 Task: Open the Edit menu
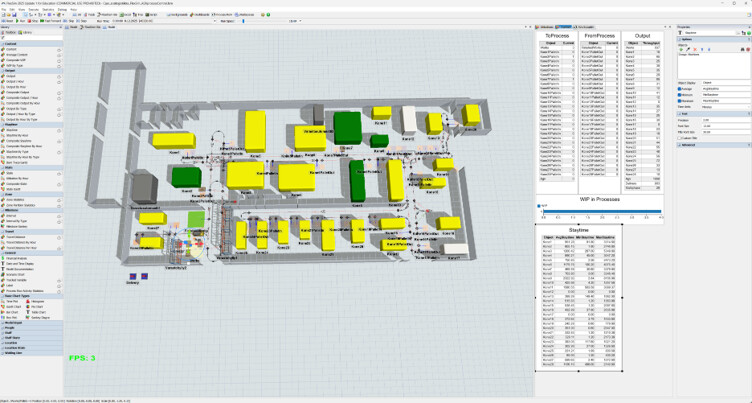click(12, 10)
